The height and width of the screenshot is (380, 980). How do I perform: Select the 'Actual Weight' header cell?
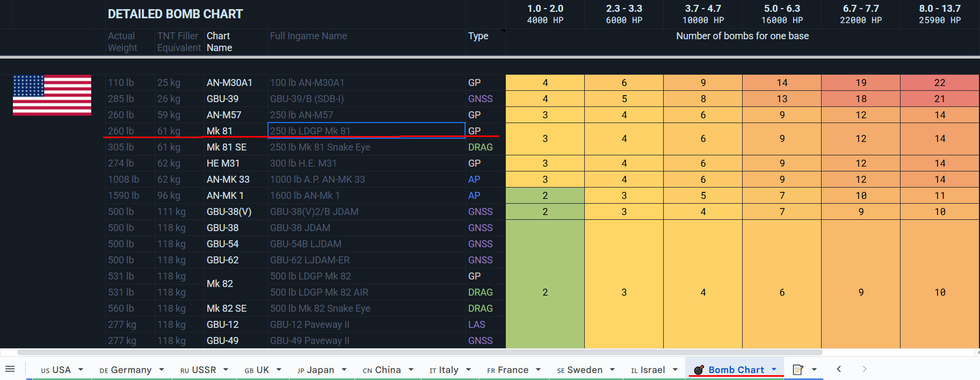(x=130, y=42)
